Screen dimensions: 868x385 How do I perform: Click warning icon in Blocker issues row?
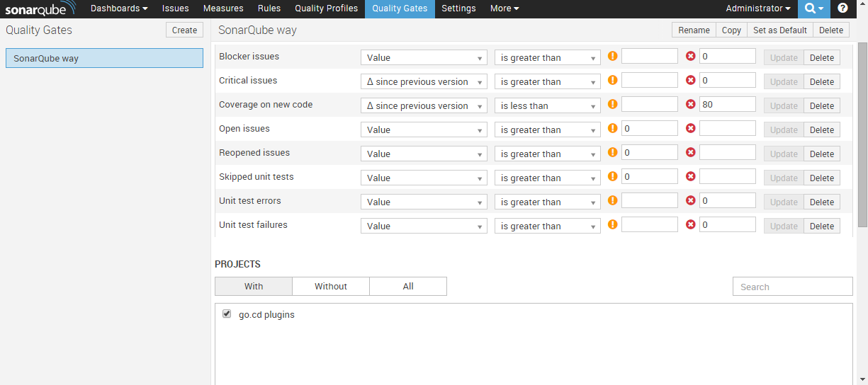point(613,56)
